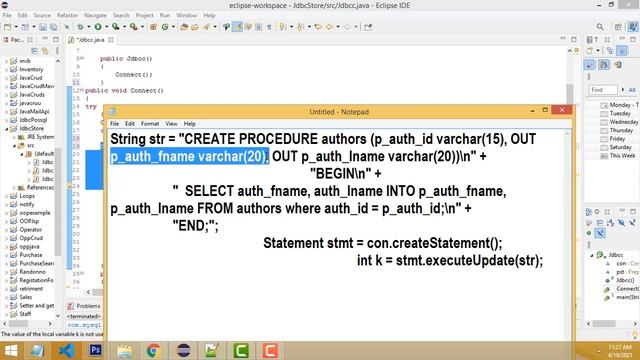640x360 pixels.
Task: Click the Coverage run icon
Action: tap(116, 27)
